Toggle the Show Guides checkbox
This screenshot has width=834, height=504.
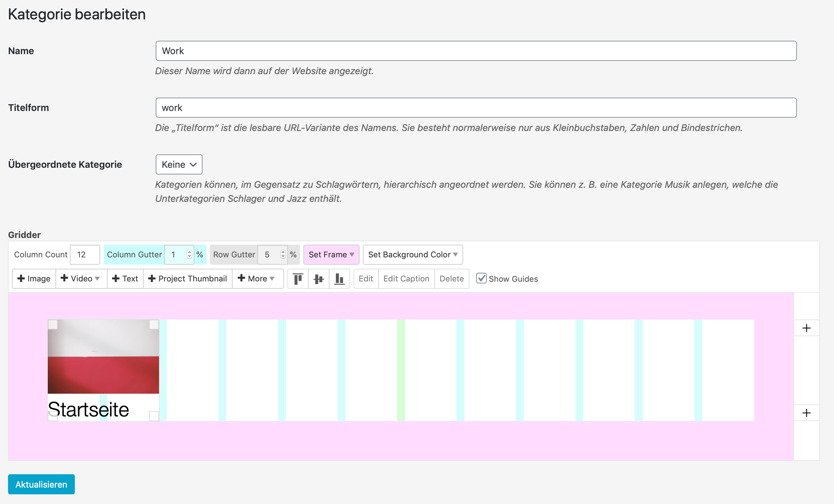click(x=481, y=278)
